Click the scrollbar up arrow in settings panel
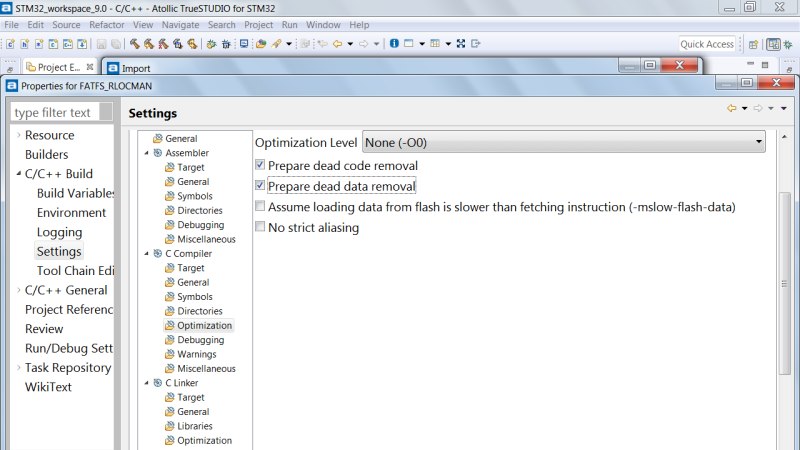 point(784,137)
